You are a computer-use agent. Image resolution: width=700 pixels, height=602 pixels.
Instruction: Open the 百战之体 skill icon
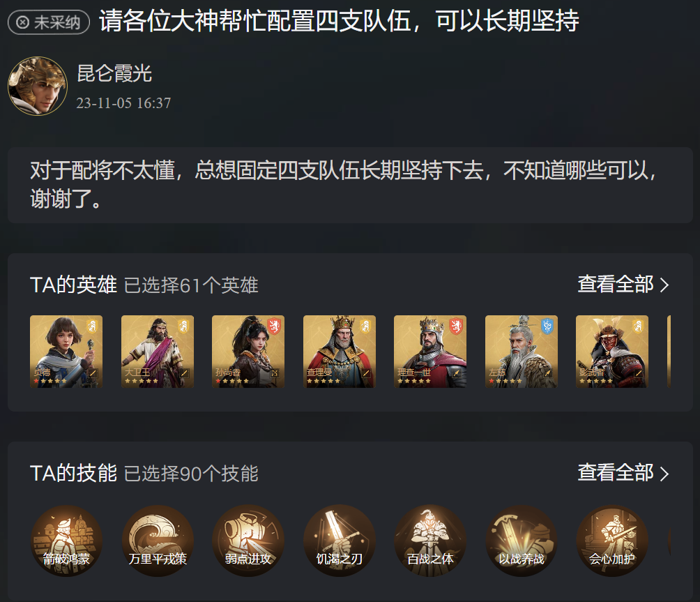[x=430, y=541]
